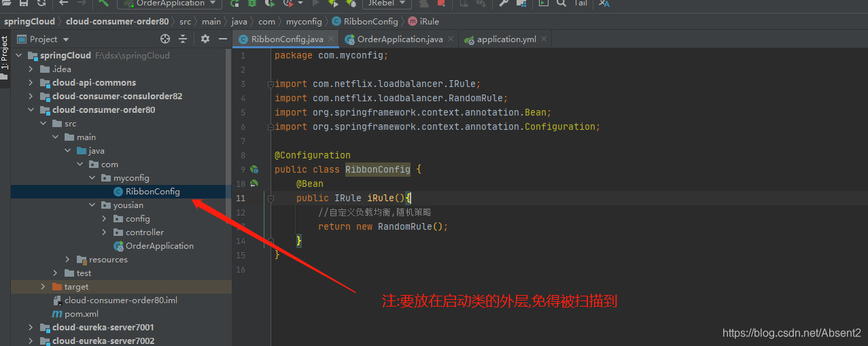Expand the cloud-api-commons module
Viewport: 868px width, 346px height.
(x=31, y=83)
